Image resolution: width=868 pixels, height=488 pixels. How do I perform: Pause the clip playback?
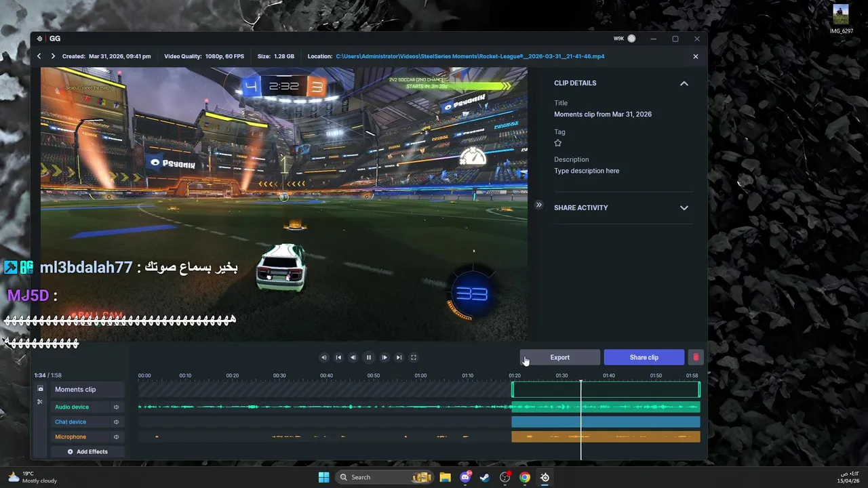(x=368, y=357)
